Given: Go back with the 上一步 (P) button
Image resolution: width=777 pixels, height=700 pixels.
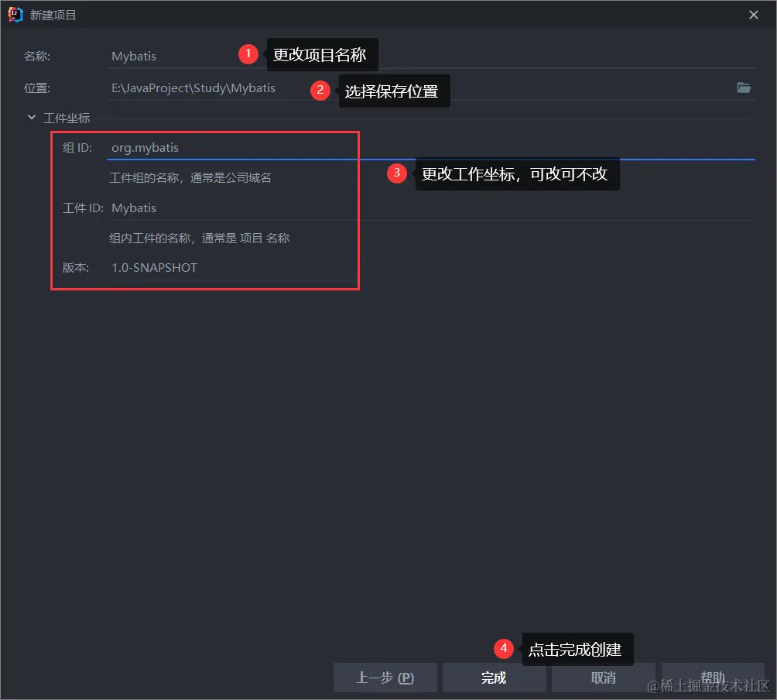Looking at the screenshot, I should 385,678.
